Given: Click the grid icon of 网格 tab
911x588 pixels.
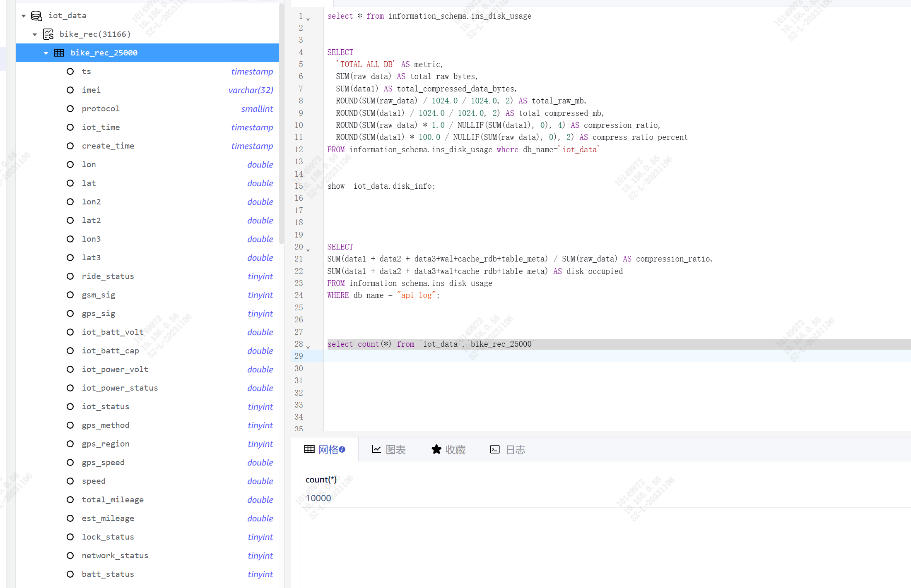Looking at the screenshot, I should 309,449.
